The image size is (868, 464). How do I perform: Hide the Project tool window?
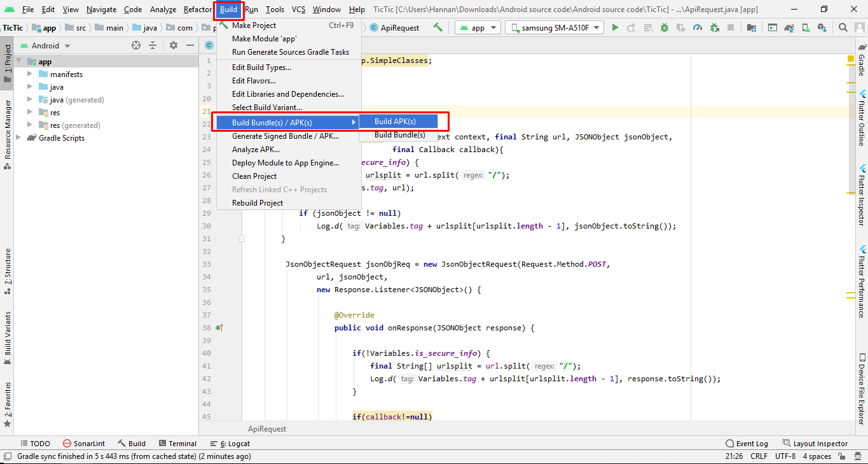click(x=189, y=46)
